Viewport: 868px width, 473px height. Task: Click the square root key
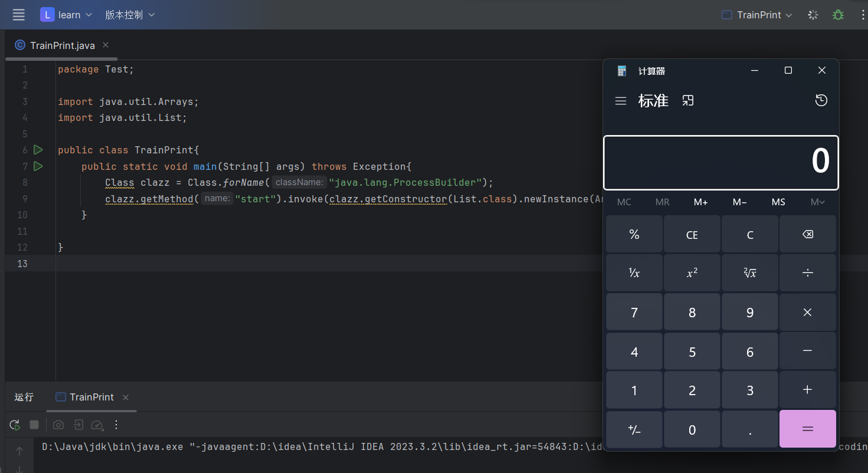pos(750,273)
